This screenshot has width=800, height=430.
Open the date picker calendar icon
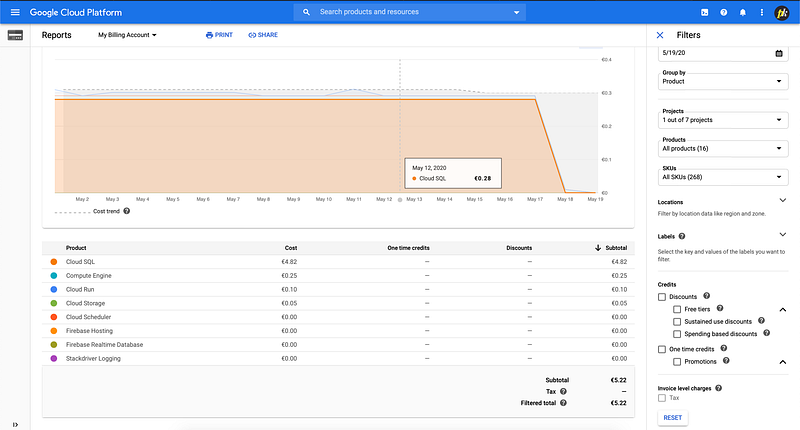(779, 53)
